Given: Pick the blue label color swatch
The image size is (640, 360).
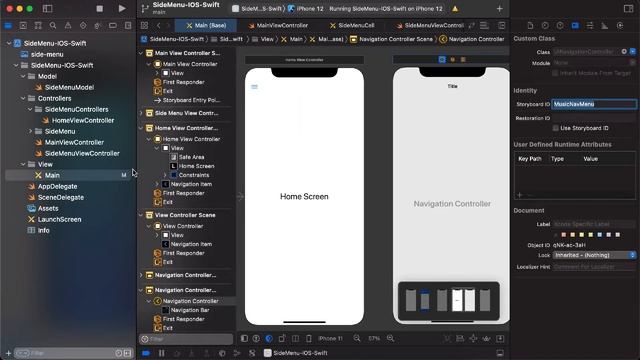Looking at the screenshot, I should pyautogui.click(x=600, y=235).
